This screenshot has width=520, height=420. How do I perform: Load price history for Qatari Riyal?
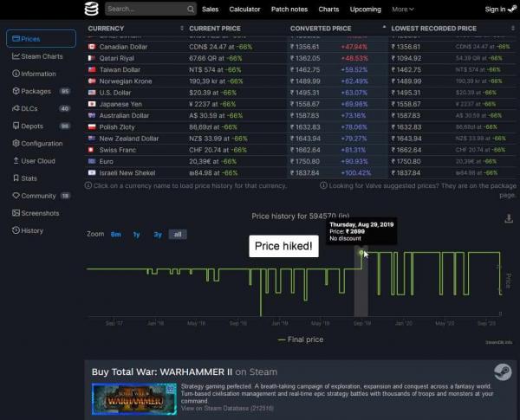117,58
